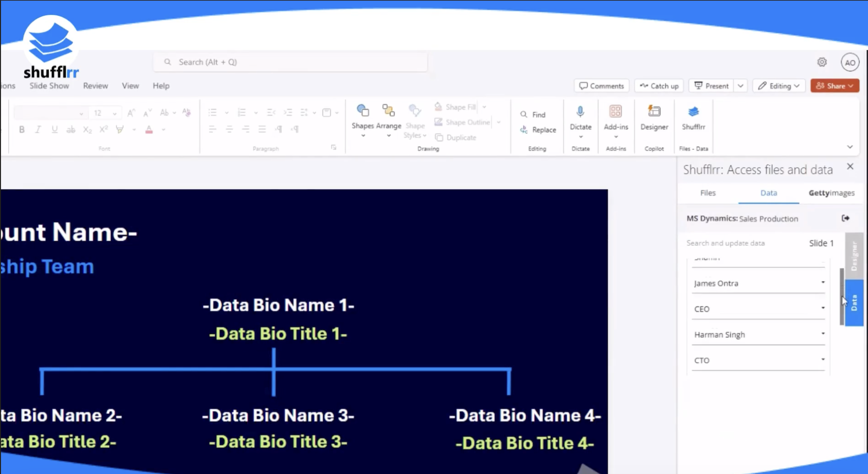Switch to the Files tab
This screenshot has height=474, width=868.
point(708,193)
